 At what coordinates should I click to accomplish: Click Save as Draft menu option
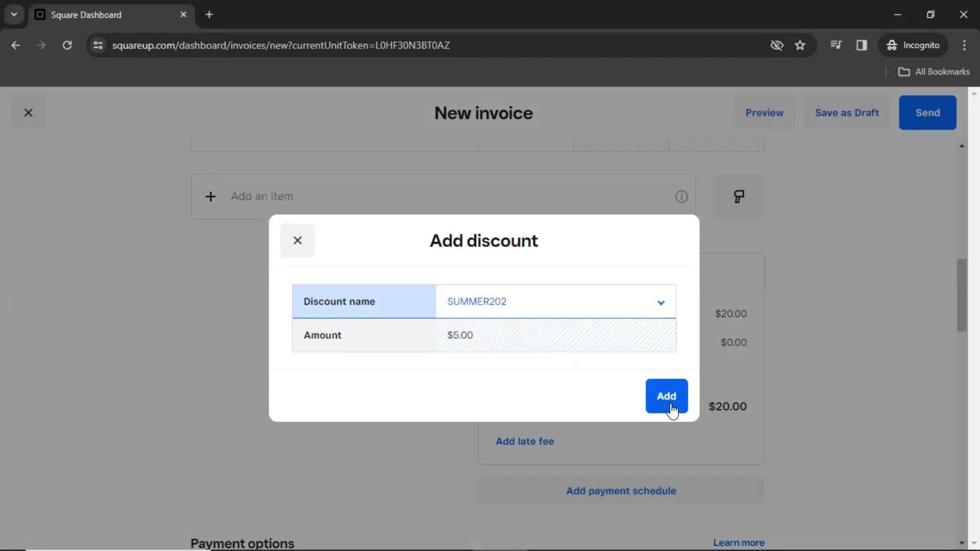pos(847,112)
